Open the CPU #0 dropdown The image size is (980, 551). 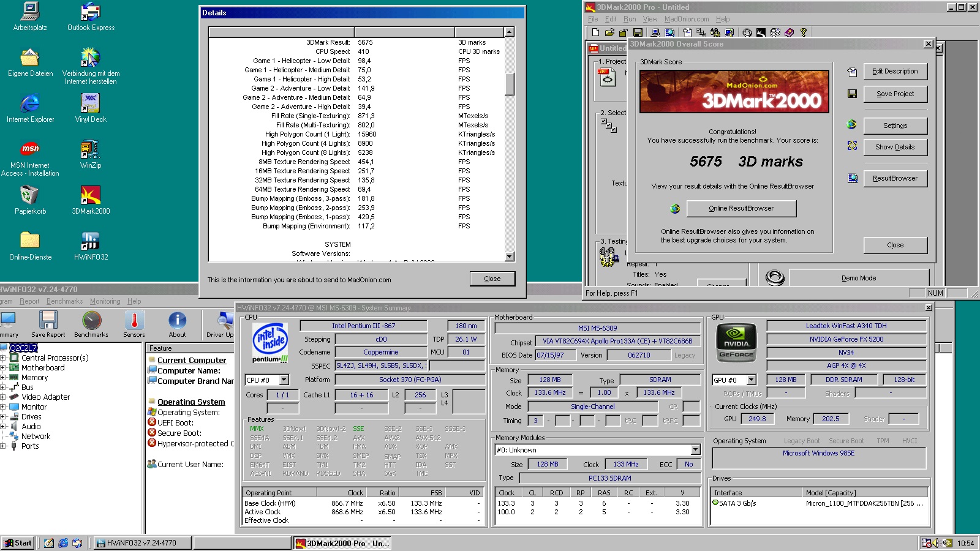point(282,380)
